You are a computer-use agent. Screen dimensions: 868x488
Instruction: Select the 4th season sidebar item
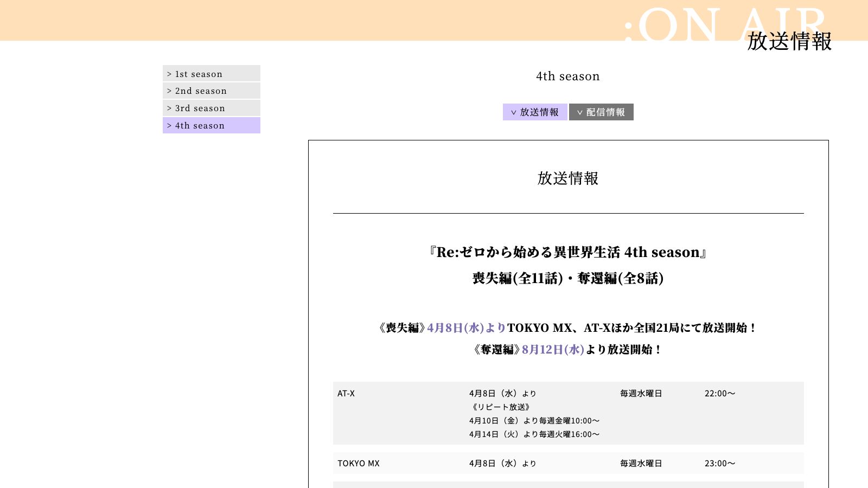tap(212, 125)
